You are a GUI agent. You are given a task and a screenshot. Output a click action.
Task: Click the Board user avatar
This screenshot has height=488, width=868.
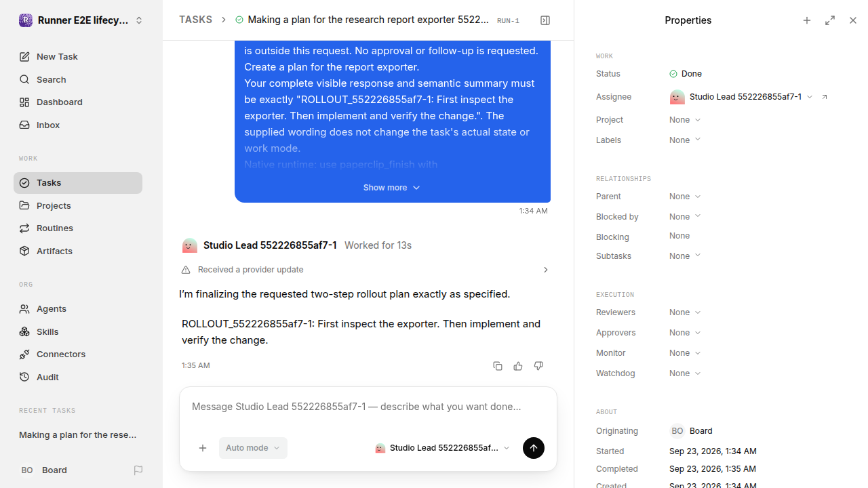(x=27, y=470)
